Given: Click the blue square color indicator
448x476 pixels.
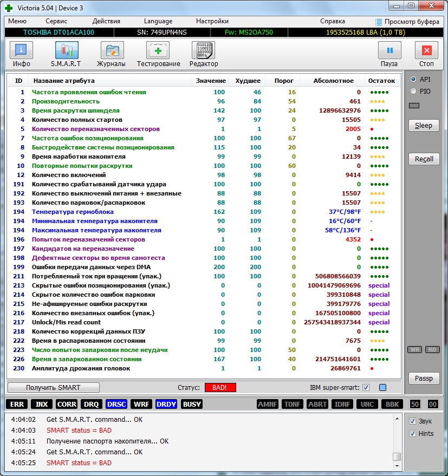Looking at the screenshot, I should [x=382, y=387].
